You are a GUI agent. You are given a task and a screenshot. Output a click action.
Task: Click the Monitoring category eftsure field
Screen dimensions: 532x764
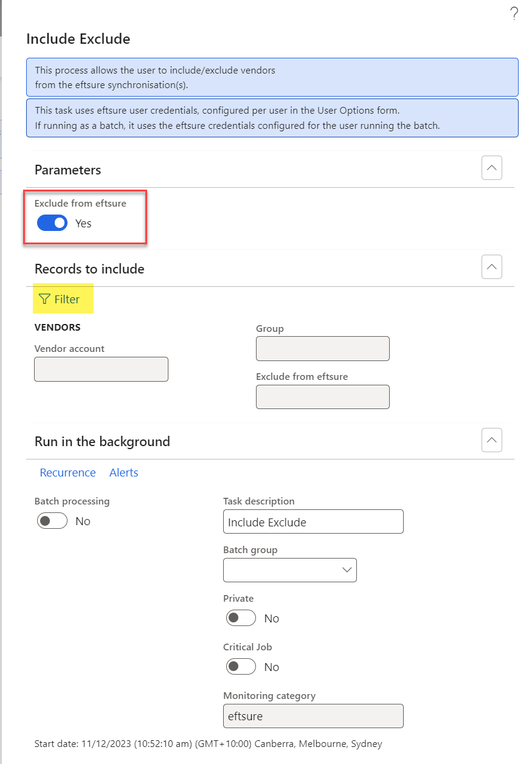click(313, 716)
